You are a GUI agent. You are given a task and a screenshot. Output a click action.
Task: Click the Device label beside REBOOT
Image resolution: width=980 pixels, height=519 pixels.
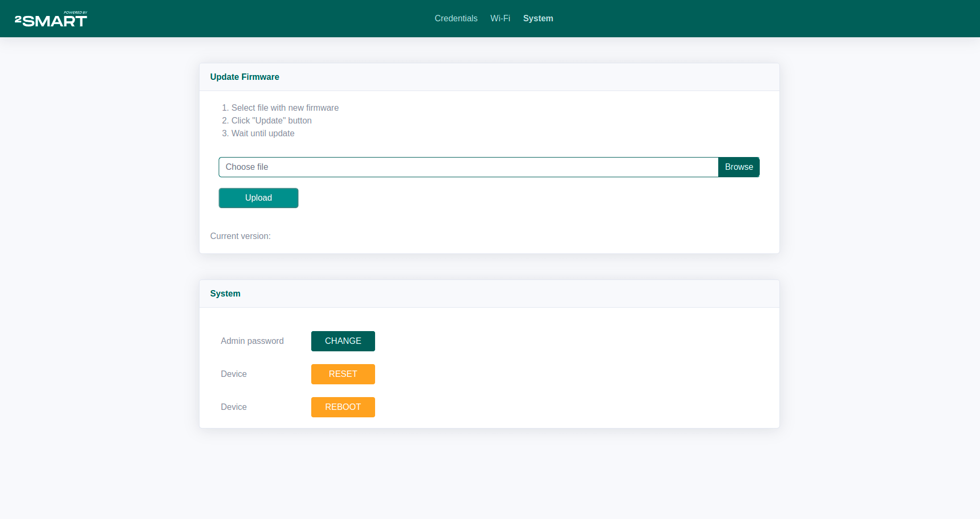tap(234, 407)
